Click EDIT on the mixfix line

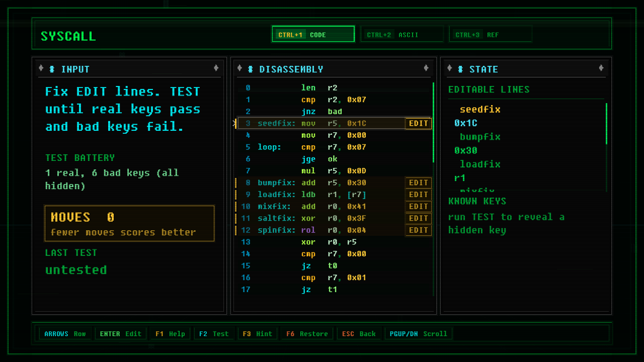pyautogui.click(x=418, y=206)
